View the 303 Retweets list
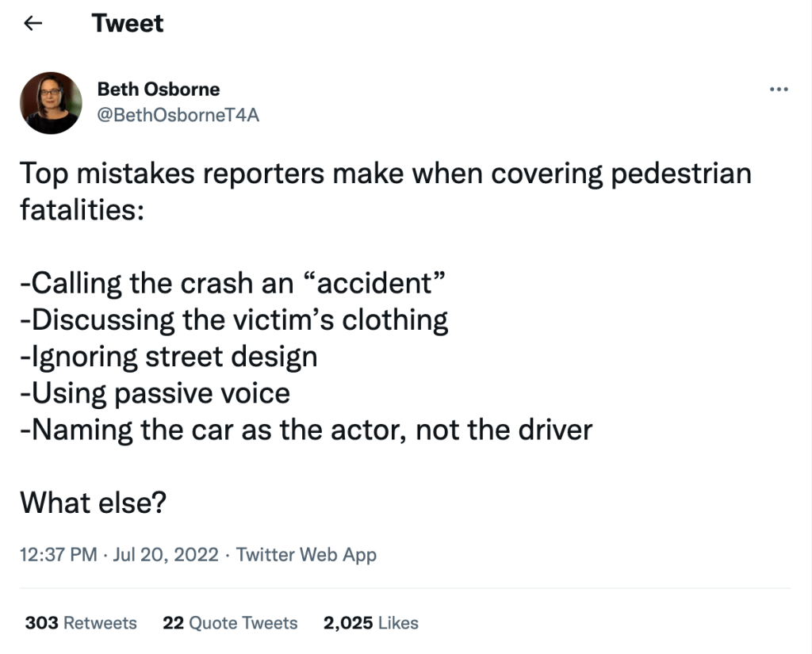 [81, 623]
